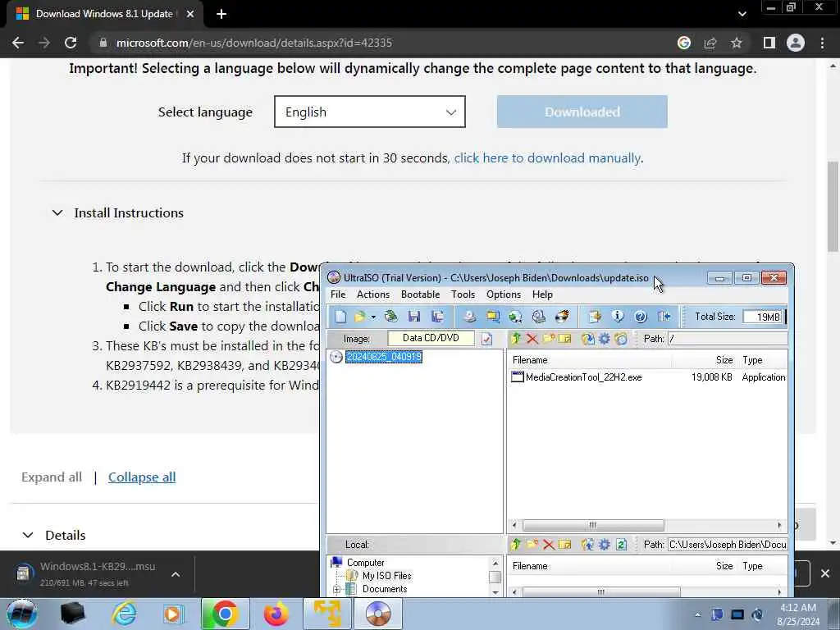Screen dimensions: 840x630
Task: Open the Chrome tab search dropdown arrow
Action: click(742, 14)
